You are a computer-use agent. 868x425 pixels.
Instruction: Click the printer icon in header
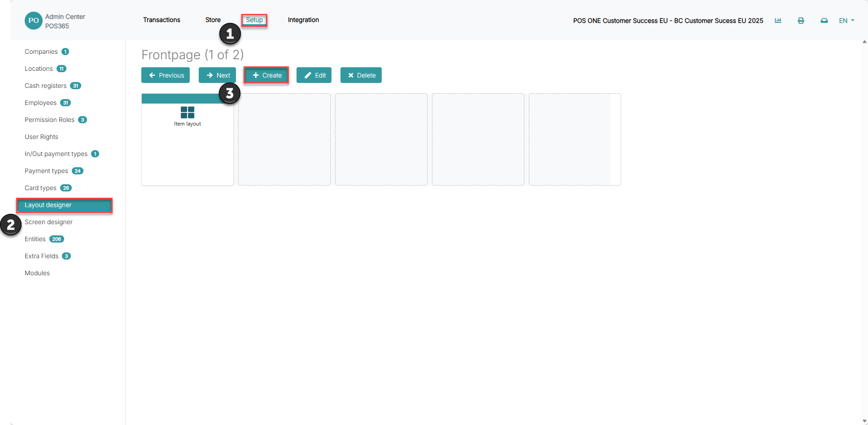tap(801, 21)
